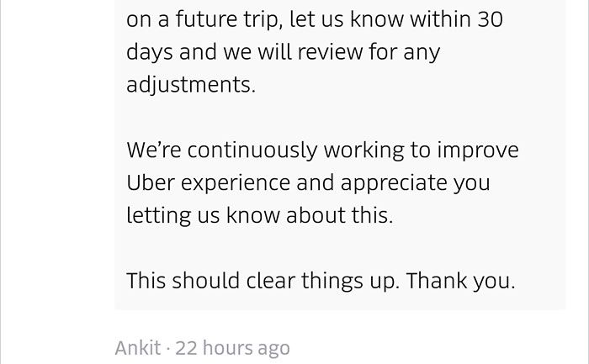589x364 pixels.
Task: Click the '22 hours ago' timestamp
Action: [x=232, y=348]
